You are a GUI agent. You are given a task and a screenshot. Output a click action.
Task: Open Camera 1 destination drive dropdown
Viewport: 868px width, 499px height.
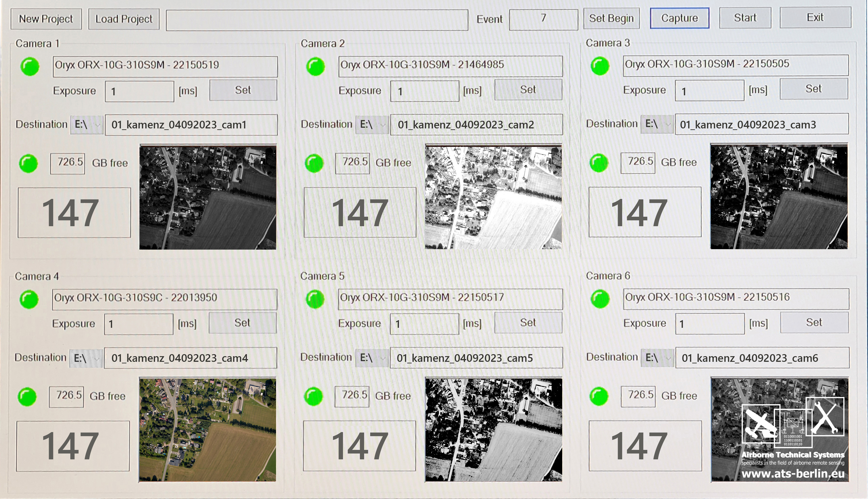click(x=87, y=125)
